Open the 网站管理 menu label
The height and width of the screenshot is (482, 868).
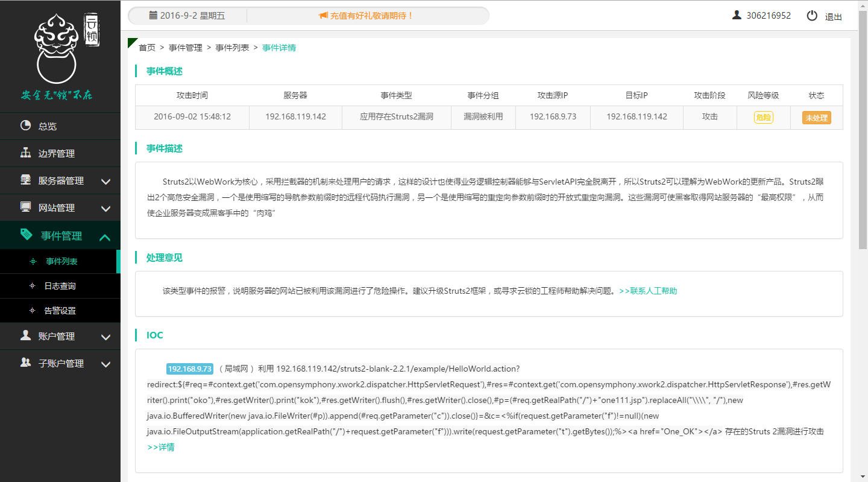57,208
